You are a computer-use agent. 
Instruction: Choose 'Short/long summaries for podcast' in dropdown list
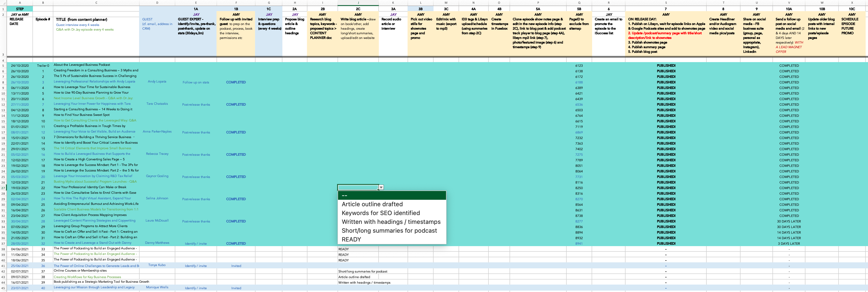(392, 230)
